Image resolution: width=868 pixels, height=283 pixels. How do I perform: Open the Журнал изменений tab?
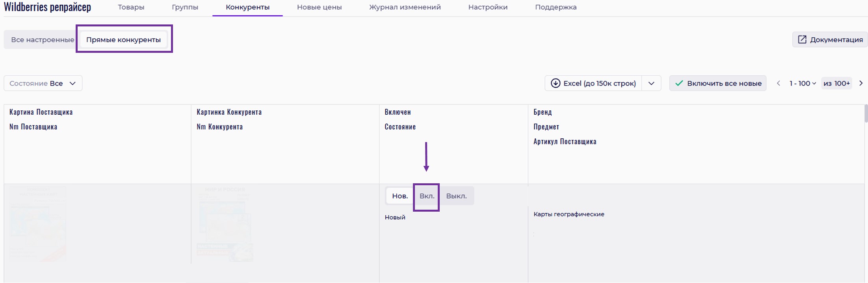point(405,7)
